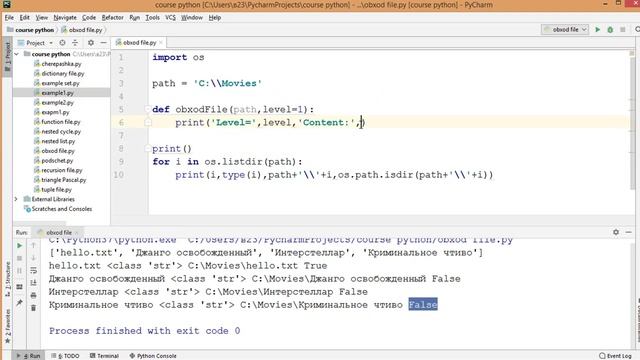640x360 pixels.
Task: Click the fold marker beside line 6
Action: pos(148,122)
